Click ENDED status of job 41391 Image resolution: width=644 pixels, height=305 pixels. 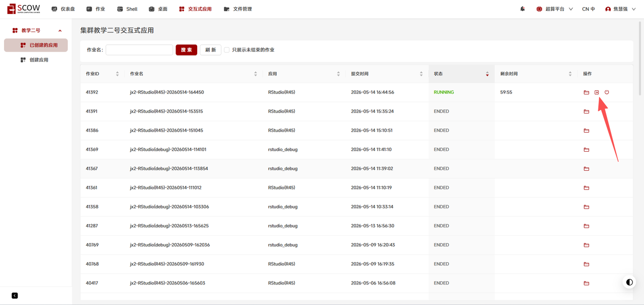(x=441, y=112)
